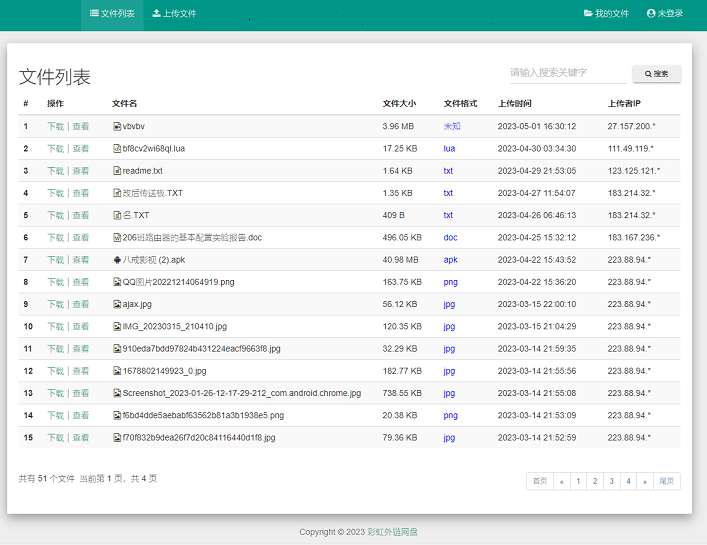
Task: Click previous page « arrow
Action: pos(562,481)
